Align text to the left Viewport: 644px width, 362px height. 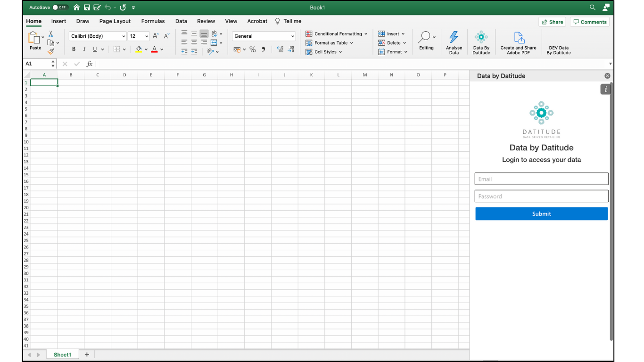point(184,42)
